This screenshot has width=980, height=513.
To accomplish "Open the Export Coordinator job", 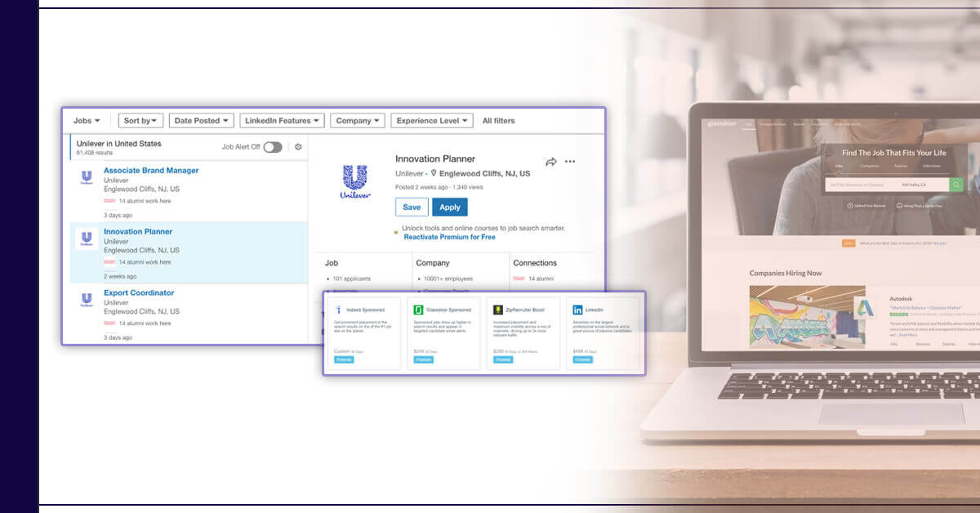I will pos(139,293).
